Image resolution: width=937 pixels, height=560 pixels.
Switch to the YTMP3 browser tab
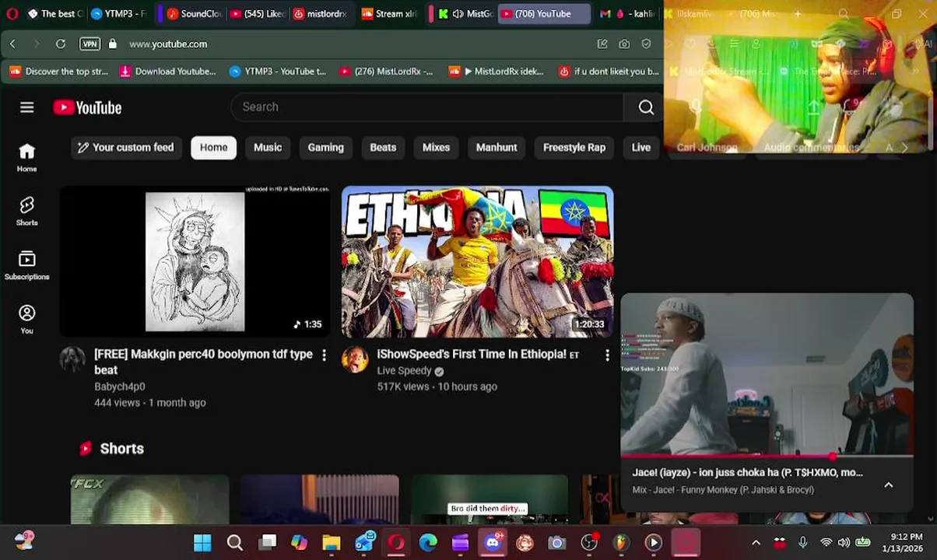118,14
